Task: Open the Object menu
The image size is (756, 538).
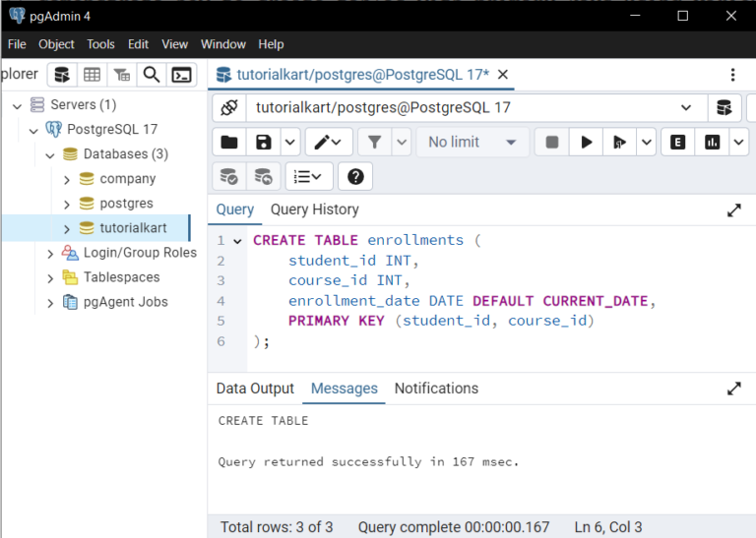Action: click(x=56, y=44)
